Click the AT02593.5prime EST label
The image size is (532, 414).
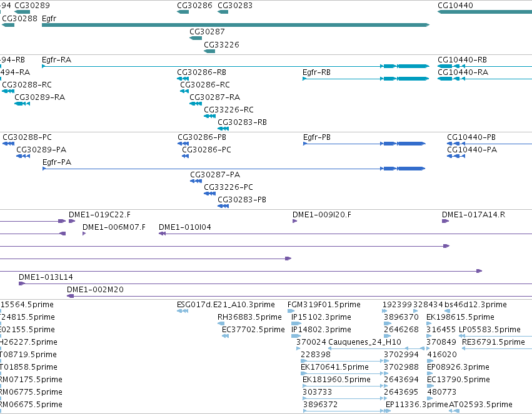coord(481,405)
